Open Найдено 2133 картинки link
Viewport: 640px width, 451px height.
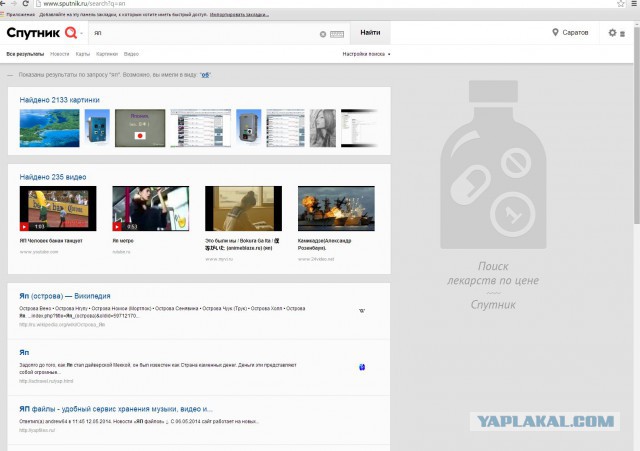[x=60, y=100]
